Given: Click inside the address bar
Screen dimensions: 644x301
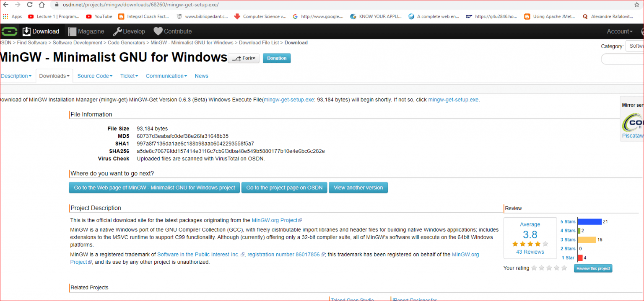Looking at the screenshot, I should (x=168, y=5).
